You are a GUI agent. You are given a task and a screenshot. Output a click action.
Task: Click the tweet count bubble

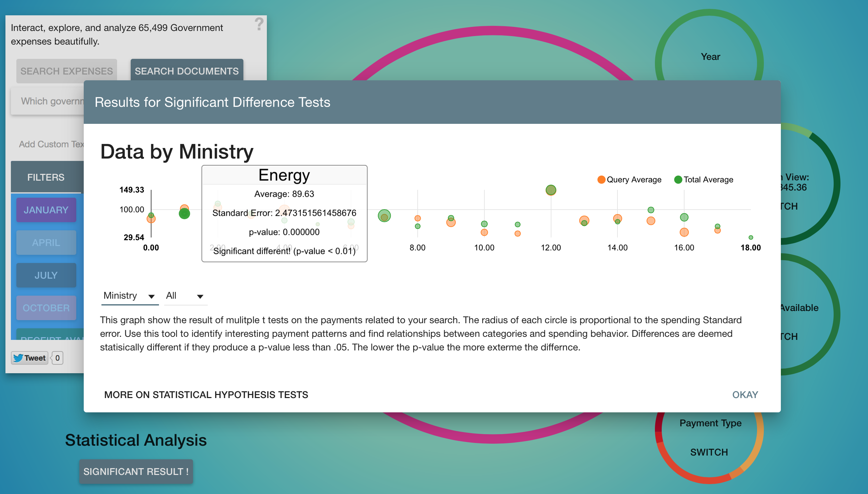click(x=58, y=358)
